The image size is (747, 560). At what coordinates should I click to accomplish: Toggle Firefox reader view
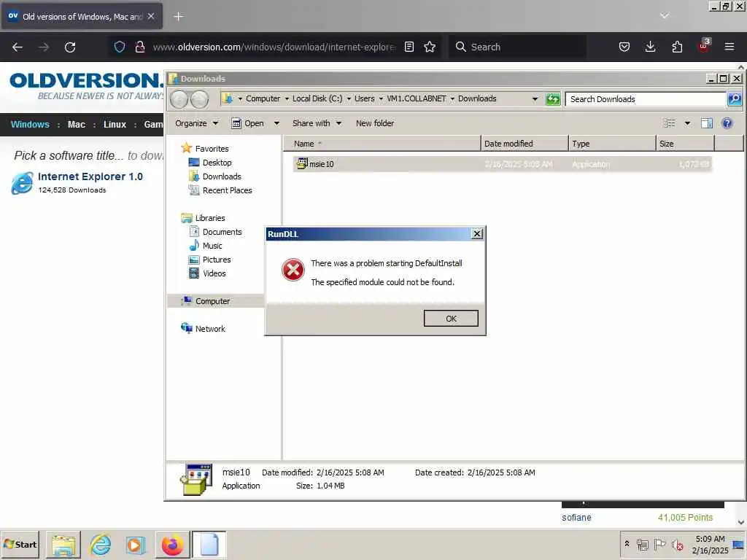(x=409, y=47)
